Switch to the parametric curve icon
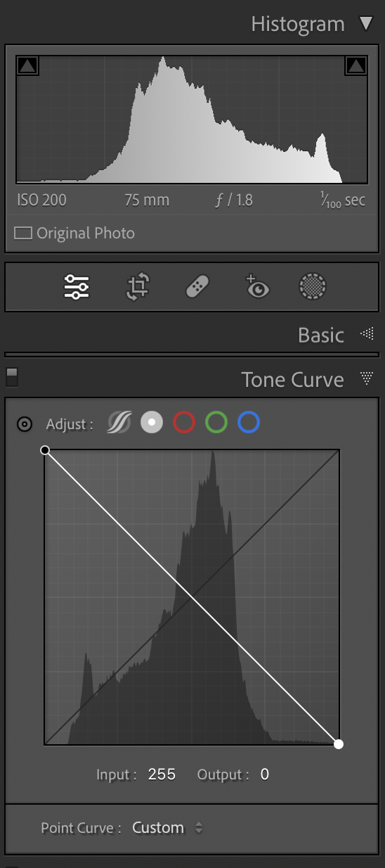This screenshot has height=868, width=385. (x=119, y=423)
